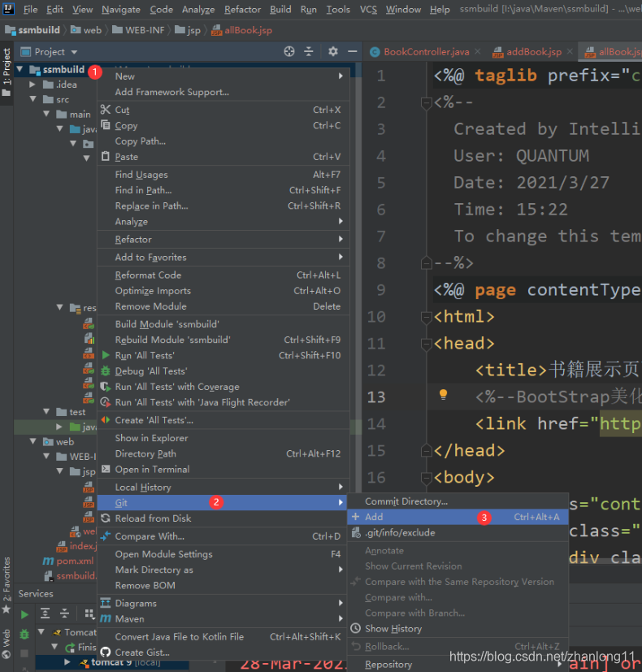Image resolution: width=642 pixels, height=672 pixels.
Task: Close the BookController.java tab
Action: coord(477,51)
